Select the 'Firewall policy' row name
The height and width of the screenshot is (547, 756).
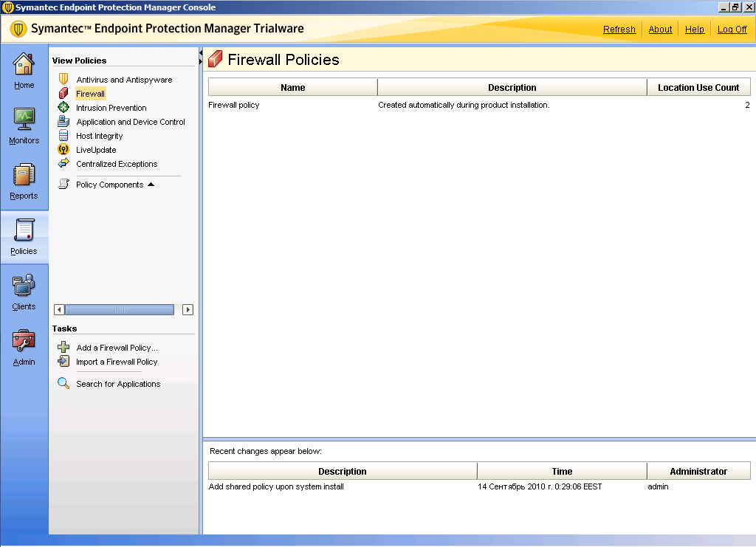point(234,105)
